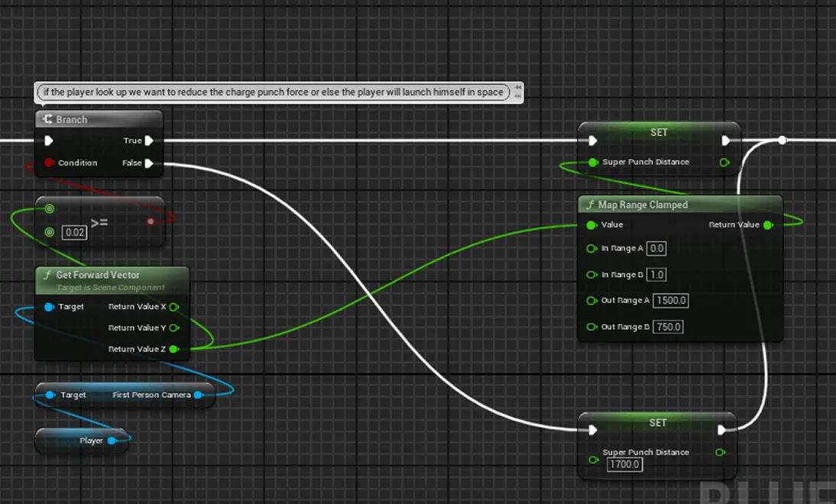This screenshot has height=504, width=836.
Task: Click the red Condition pin on Branch
Action: click(49, 163)
